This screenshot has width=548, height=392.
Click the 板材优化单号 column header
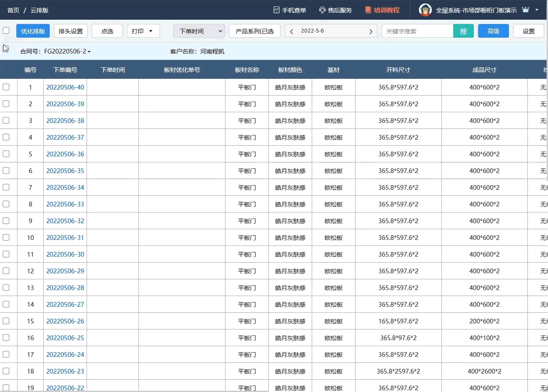(x=182, y=70)
